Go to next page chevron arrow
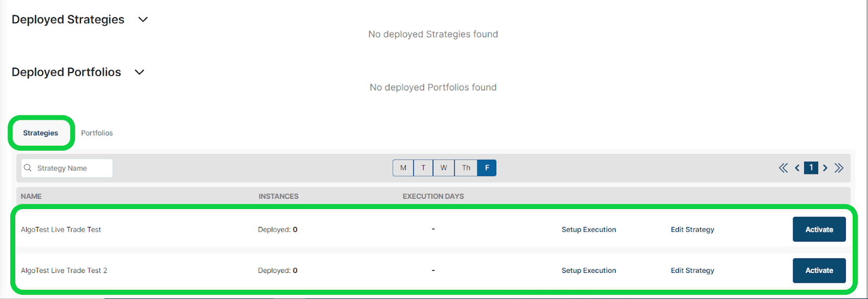 (x=825, y=168)
